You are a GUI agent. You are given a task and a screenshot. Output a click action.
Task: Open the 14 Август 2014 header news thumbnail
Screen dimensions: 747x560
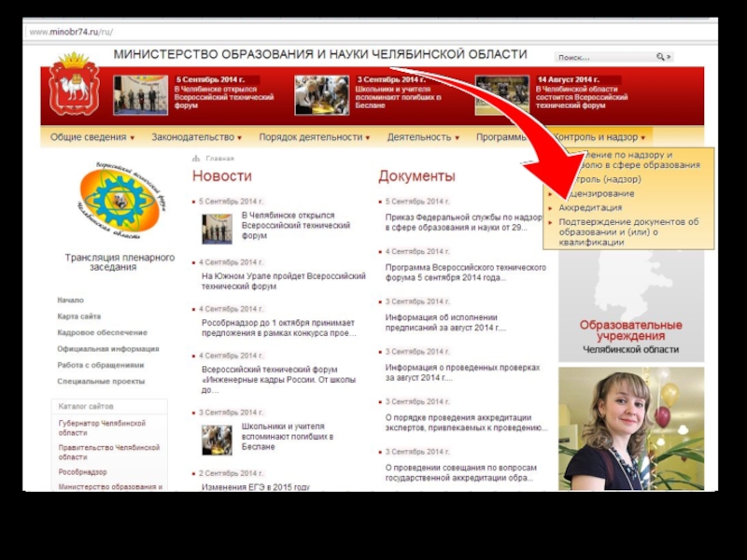[502, 95]
